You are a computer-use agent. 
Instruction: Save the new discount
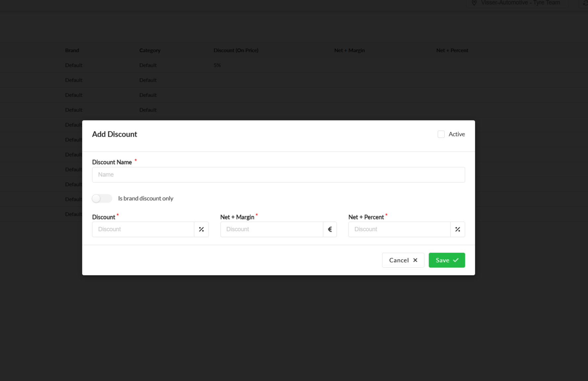point(446,260)
